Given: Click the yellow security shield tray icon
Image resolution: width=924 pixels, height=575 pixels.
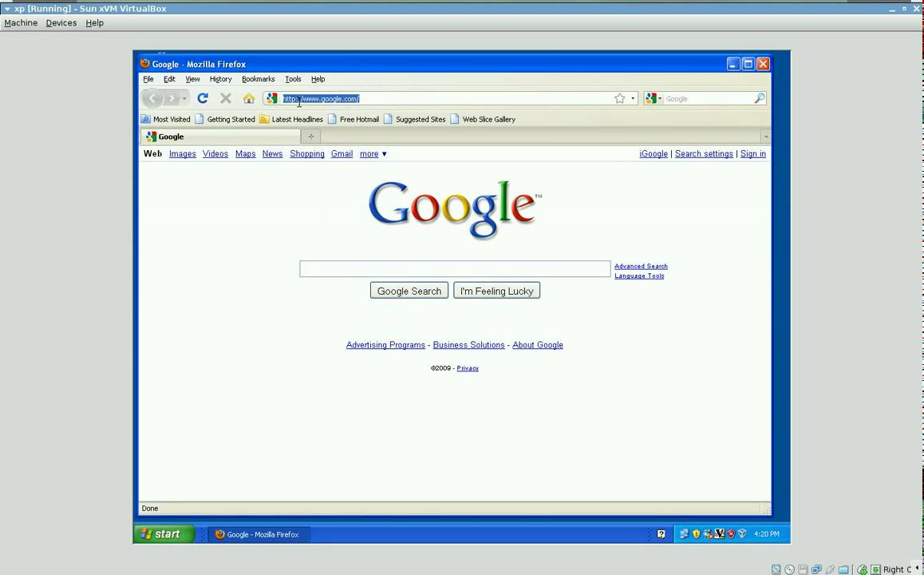Looking at the screenshot, I should [x=696, y=534].
